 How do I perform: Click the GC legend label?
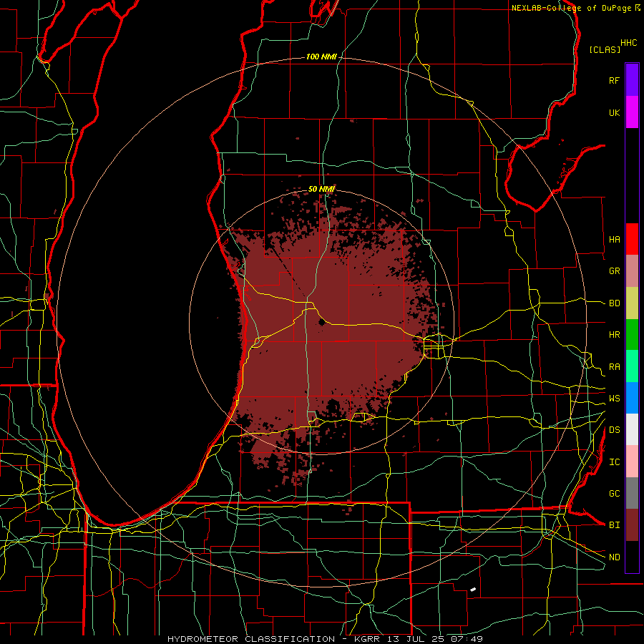point(614,494)
